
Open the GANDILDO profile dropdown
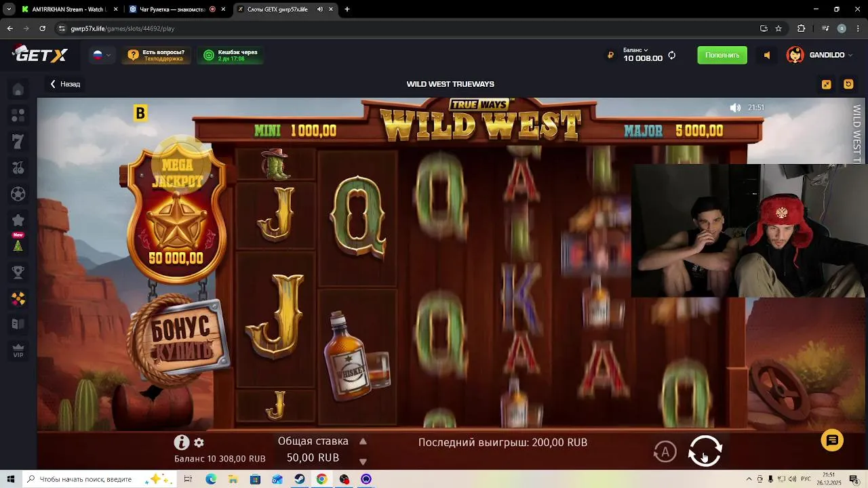pos(819,55)
